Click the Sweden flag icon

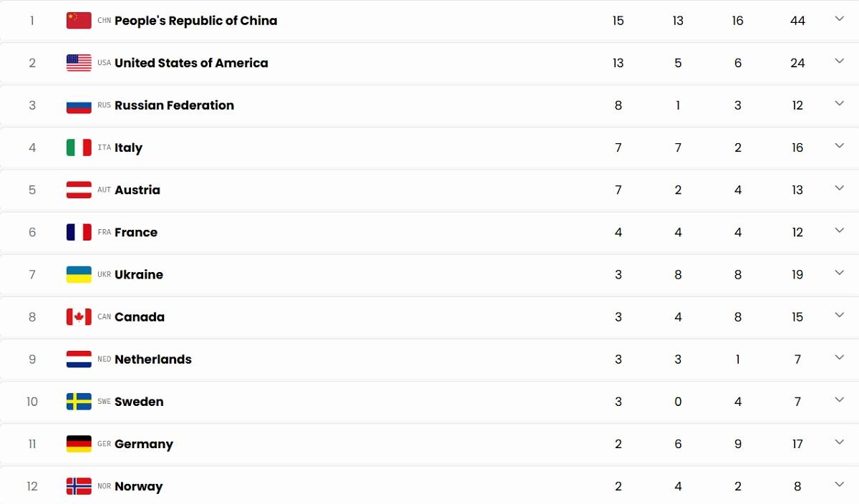[79, 402]
